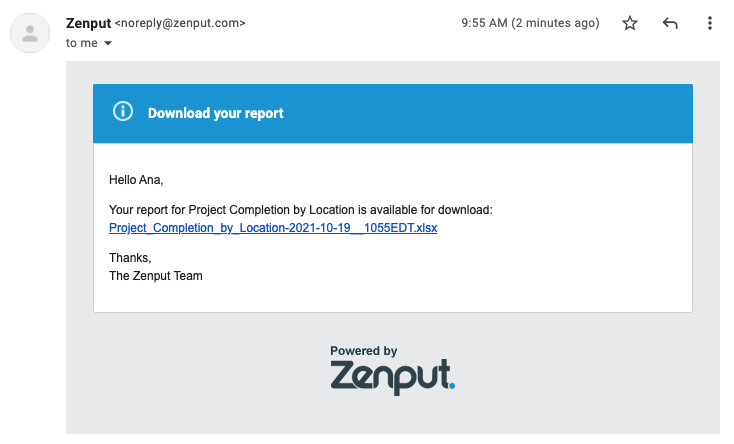Click the 'to me' recipient text
734x444 pixels.
pyautogui.click(x=81, y=43)
